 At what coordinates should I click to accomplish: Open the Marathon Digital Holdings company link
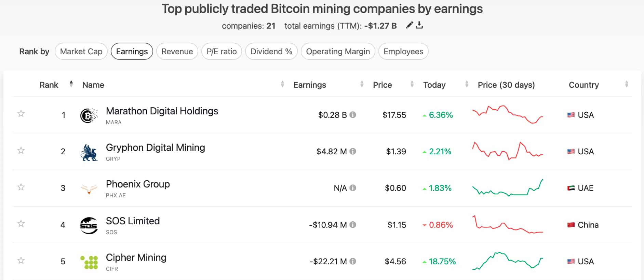pyautogui.click(x=162, y=111)
